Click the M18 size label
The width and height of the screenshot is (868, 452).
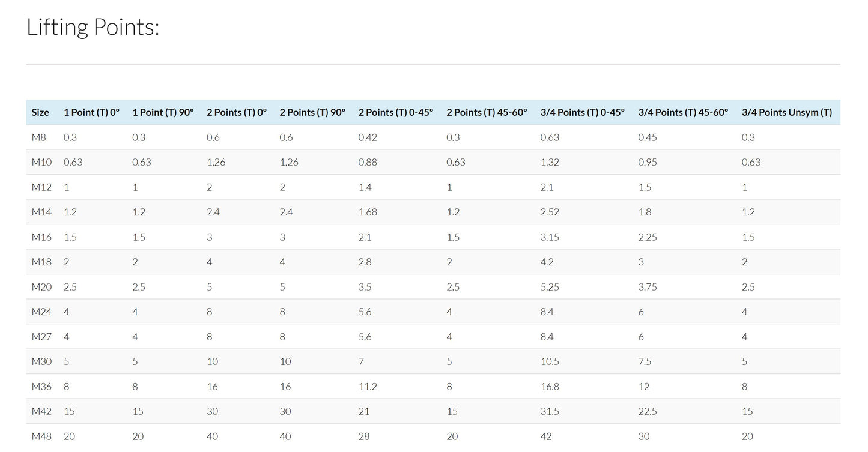pos(41,262)
